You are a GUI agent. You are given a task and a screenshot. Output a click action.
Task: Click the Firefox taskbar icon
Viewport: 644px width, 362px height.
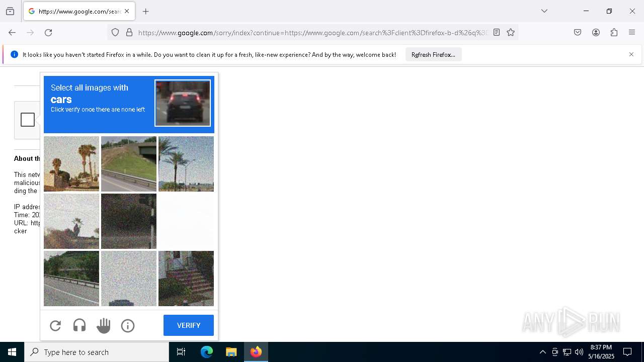point(256,352)
